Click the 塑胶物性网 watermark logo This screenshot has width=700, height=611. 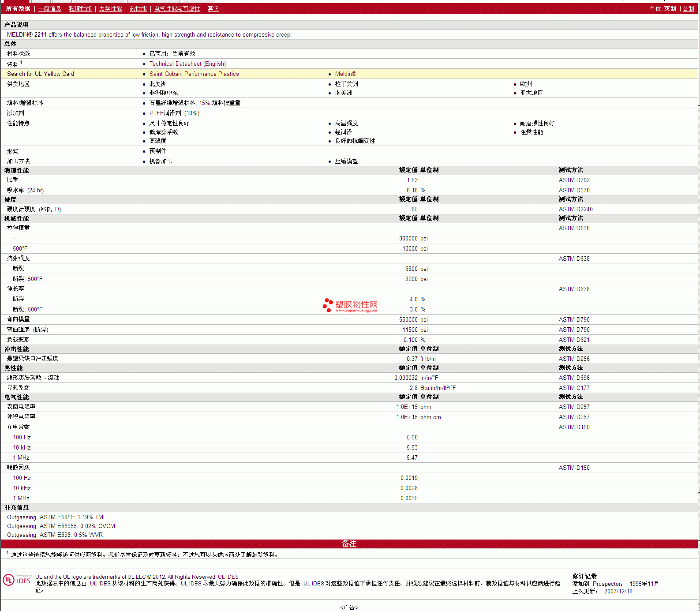coord(350,305)
